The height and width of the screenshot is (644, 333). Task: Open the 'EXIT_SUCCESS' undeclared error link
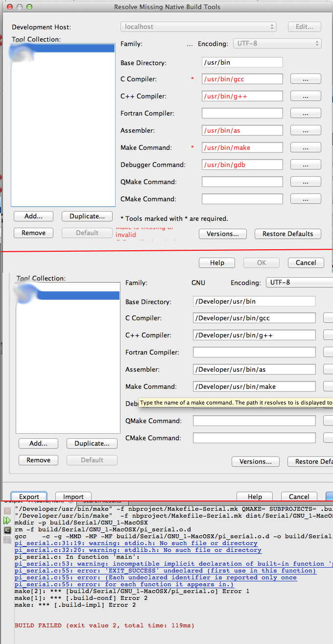coord(166,571)
